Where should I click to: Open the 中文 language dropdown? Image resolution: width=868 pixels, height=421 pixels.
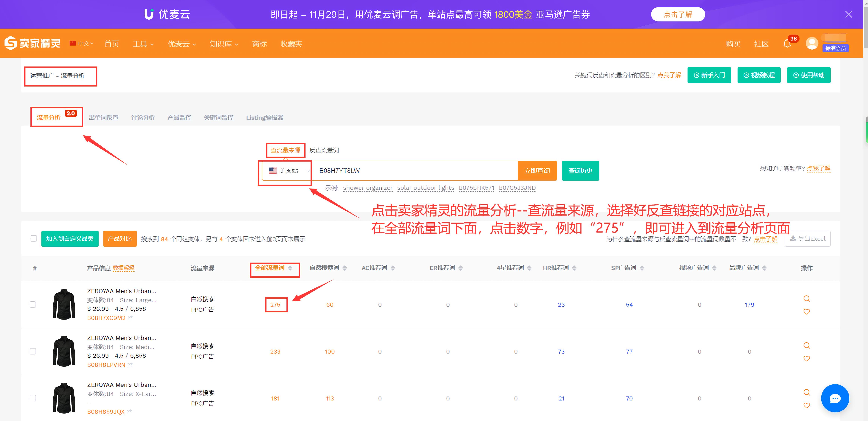point(84,43)
